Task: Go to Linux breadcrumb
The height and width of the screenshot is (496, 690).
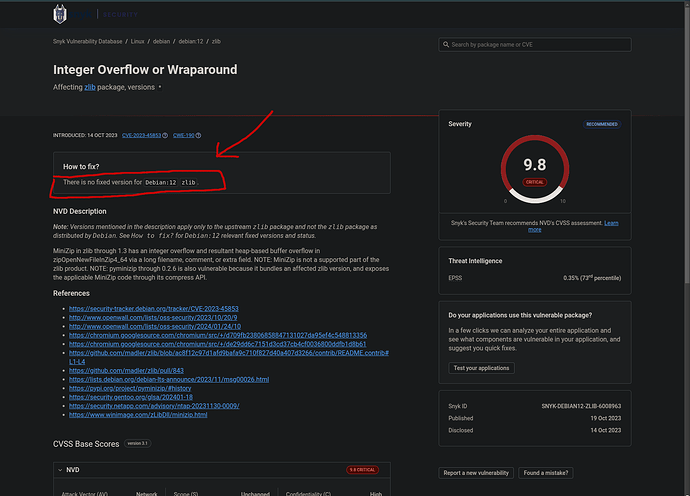Action: point(138,41)
